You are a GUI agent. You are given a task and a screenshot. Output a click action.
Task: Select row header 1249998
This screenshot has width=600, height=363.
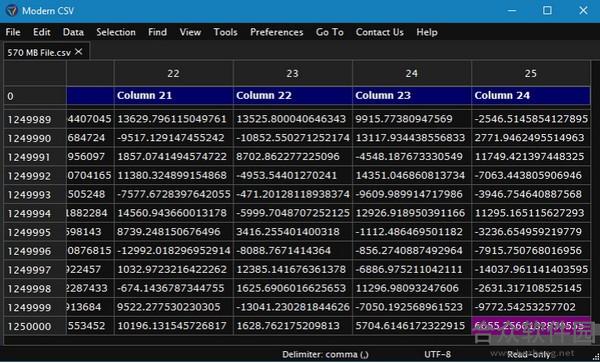[x=35, y=288]
